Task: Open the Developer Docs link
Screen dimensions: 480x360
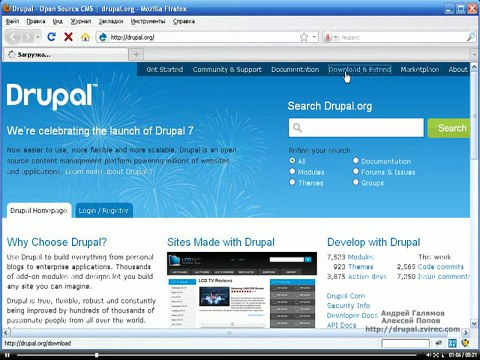Action: click(x=352, y=315)
